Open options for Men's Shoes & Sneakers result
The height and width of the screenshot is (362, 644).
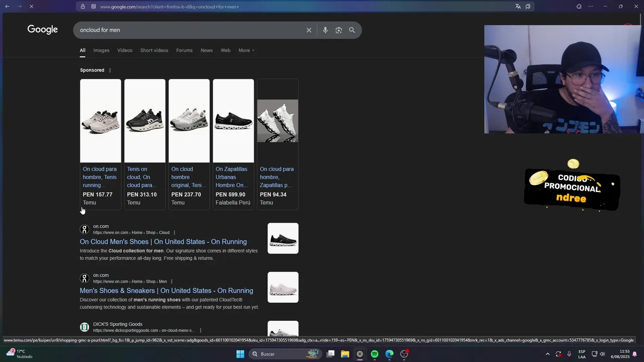[172, 282]
